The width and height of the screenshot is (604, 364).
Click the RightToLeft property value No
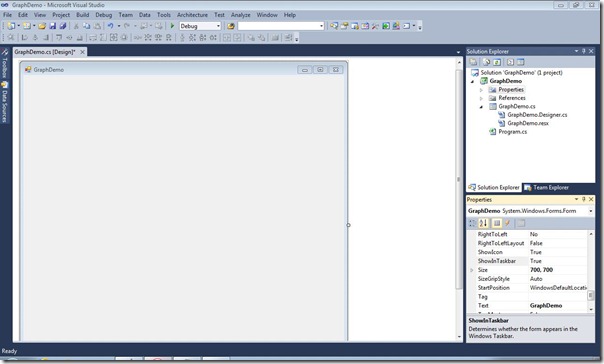tap(534, 234)
